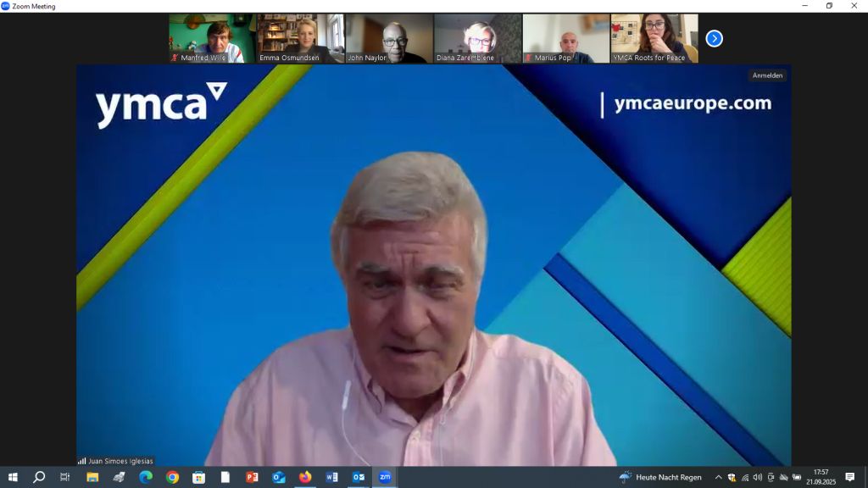Open the Microsoft Store taskbar icon
Viewport: 868px width, 488px height.
click(x=198, y=477)
